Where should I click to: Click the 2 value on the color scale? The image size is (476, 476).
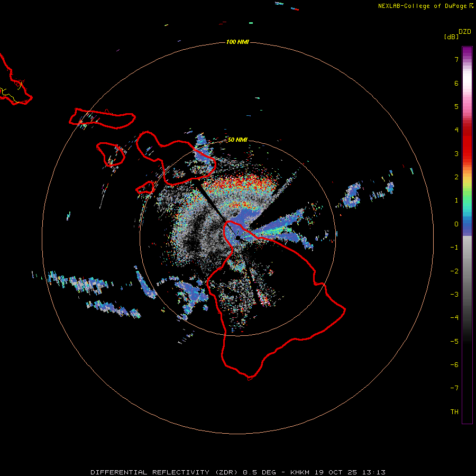(x=456, y=177)
